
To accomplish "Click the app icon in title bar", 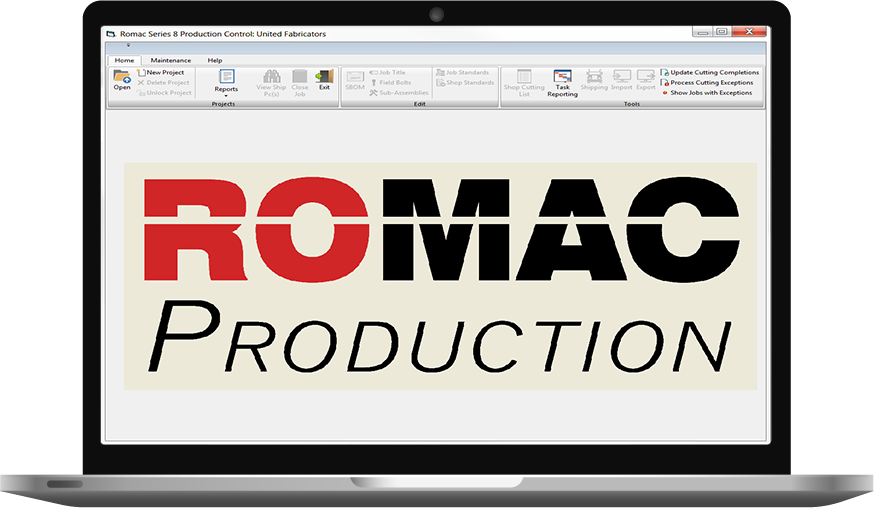I will 111,34.
